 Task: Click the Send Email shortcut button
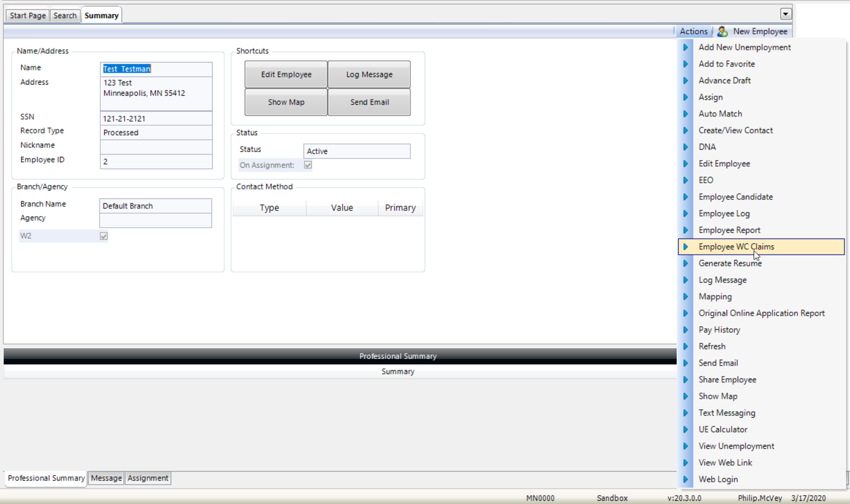[369, 102]
